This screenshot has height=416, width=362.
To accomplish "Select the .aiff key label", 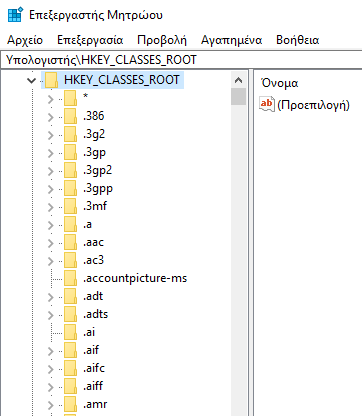I will pos(93,386).
